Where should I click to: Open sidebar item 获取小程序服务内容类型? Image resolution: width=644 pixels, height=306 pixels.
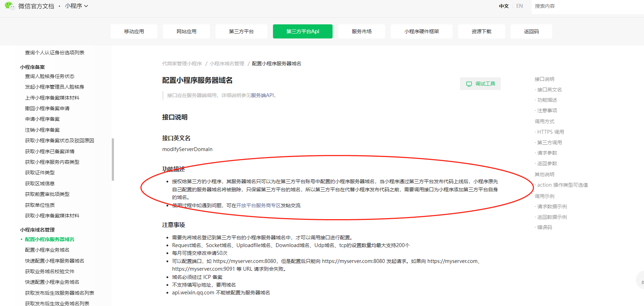(x=52, y=162)
